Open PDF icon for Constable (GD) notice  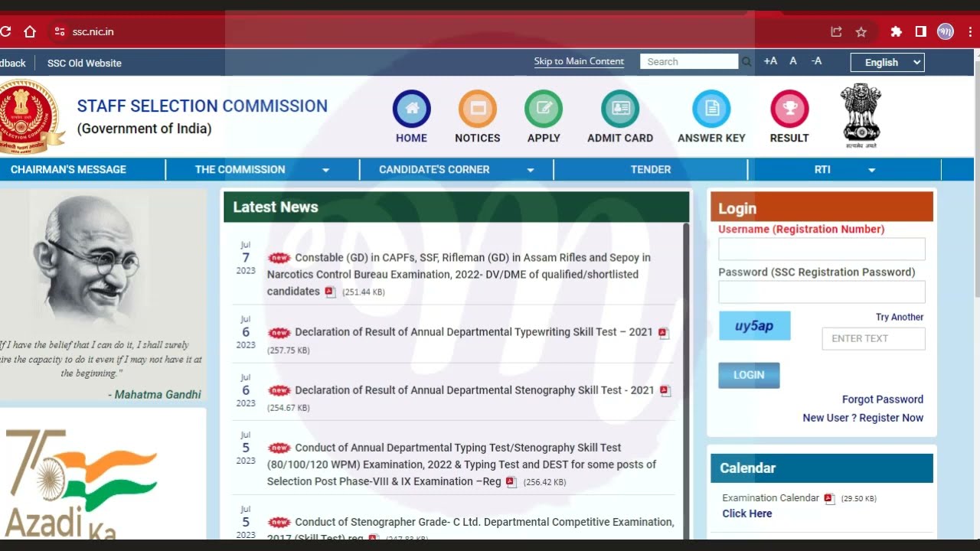[330, 292]
